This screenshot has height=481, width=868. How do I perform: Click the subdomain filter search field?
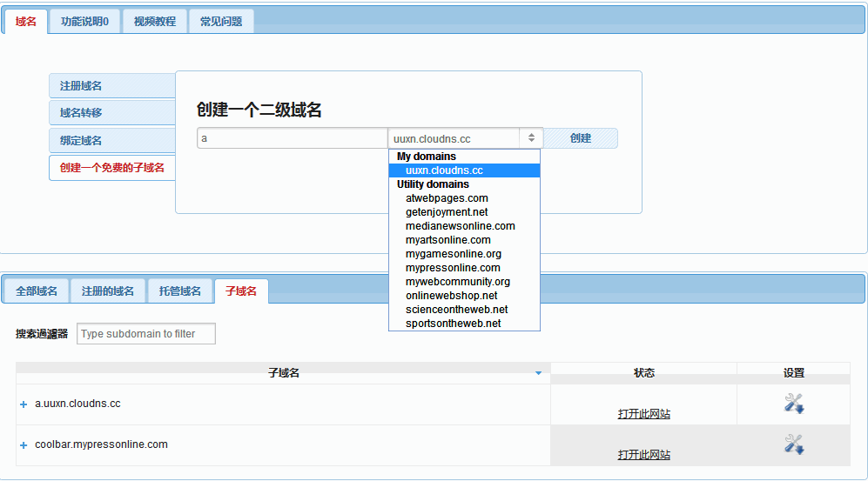pos(145,334)
